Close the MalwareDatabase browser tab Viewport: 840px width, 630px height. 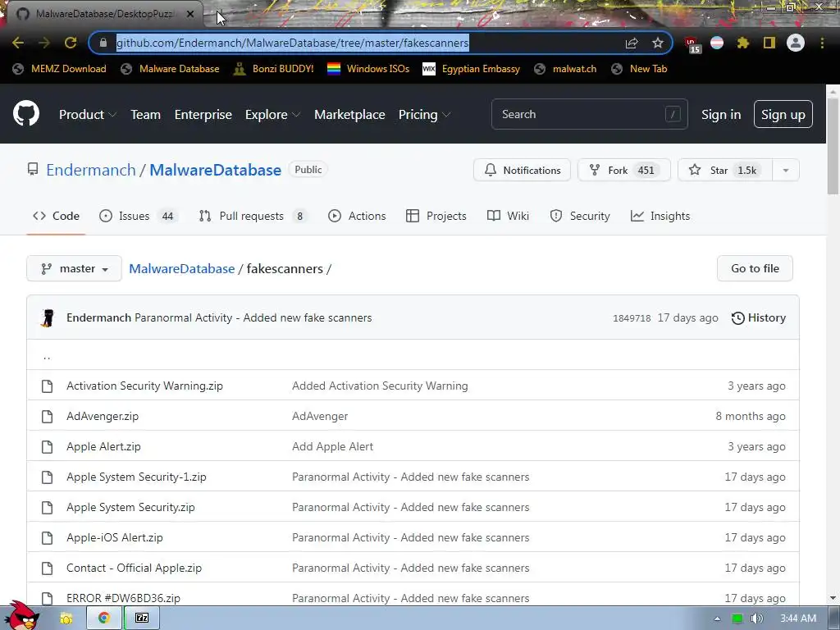(190, 14)
